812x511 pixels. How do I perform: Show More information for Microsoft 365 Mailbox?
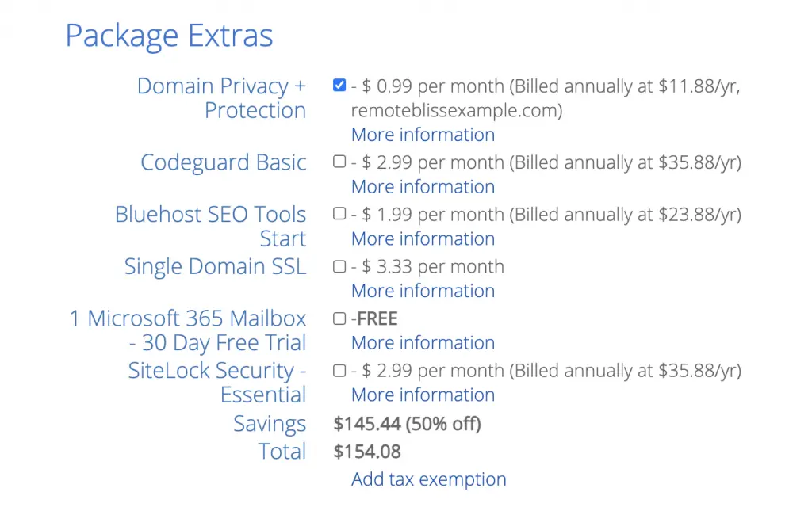click(423, 343)
